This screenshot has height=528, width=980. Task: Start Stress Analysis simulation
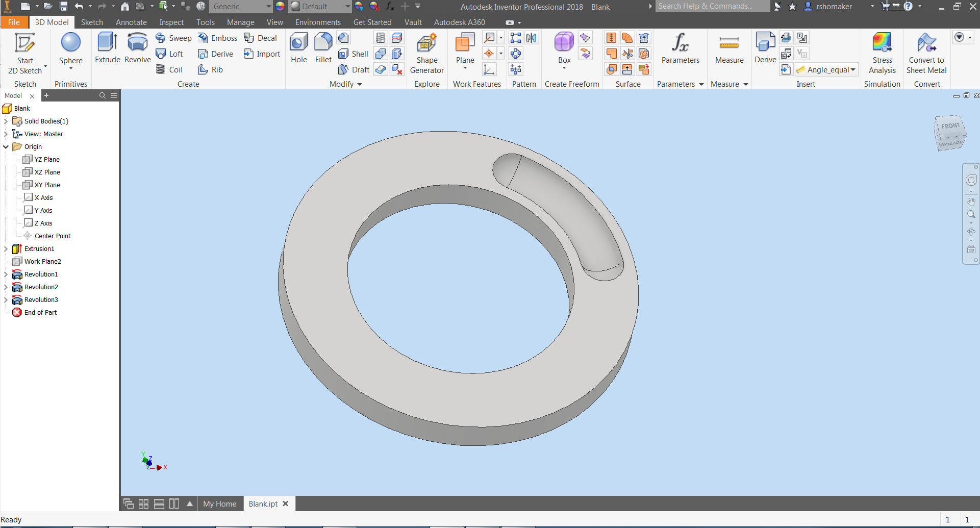click(883, 54)
